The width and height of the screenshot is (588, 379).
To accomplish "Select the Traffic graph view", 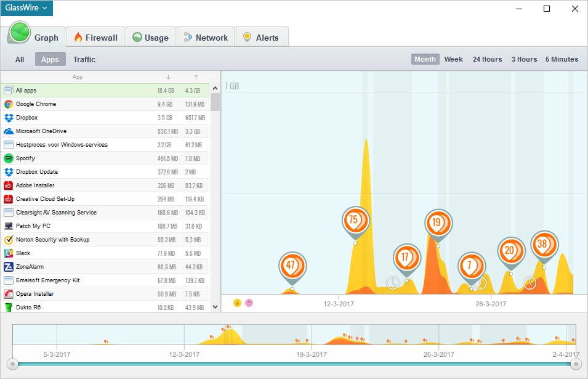I will 84,59.
